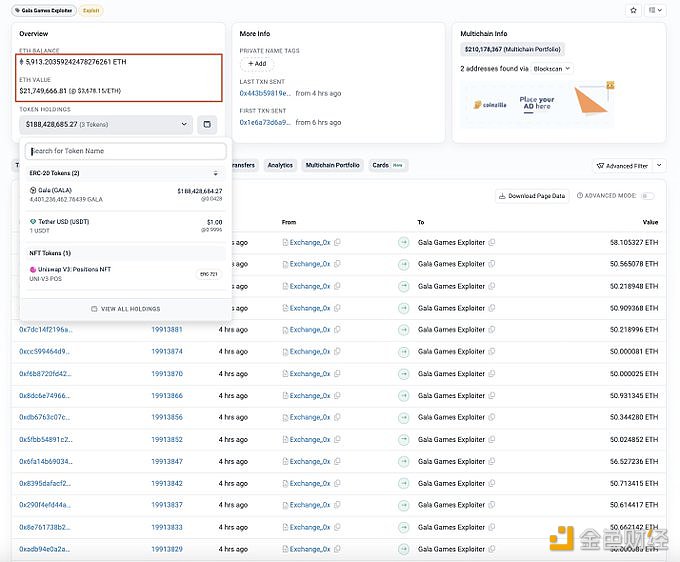The image size is (680, 562).
Task: Click View All Holdings
Action: (126, 309)
